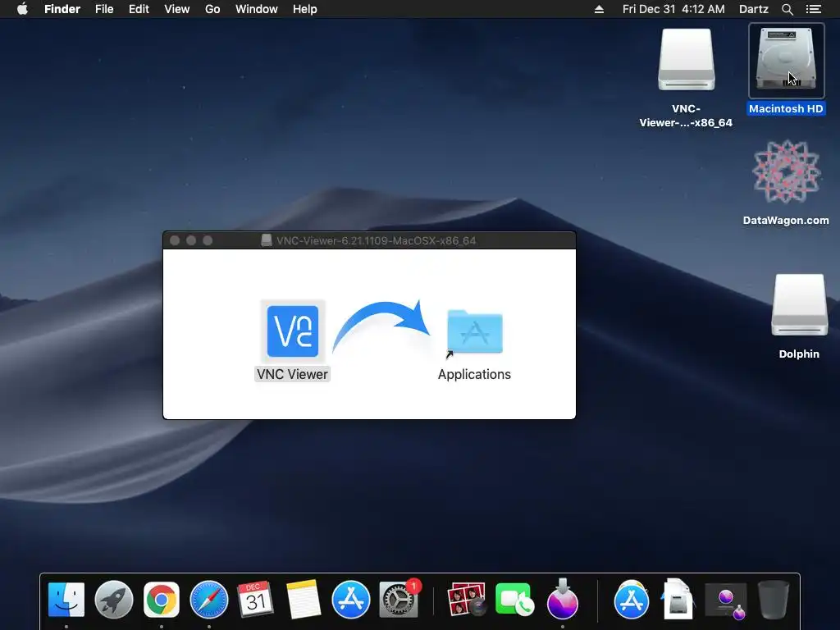Click the VNC-Viewer window title text

[376, 240]
